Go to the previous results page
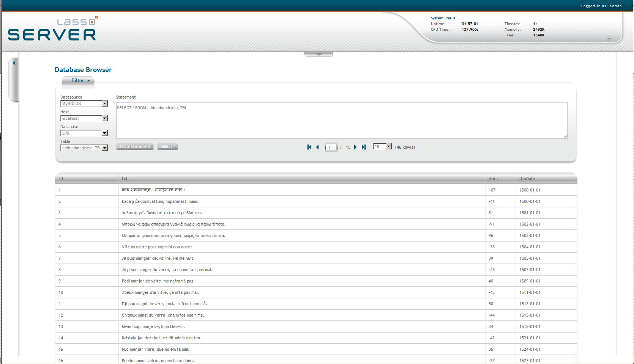634x364 pixels. click(317, 147)
